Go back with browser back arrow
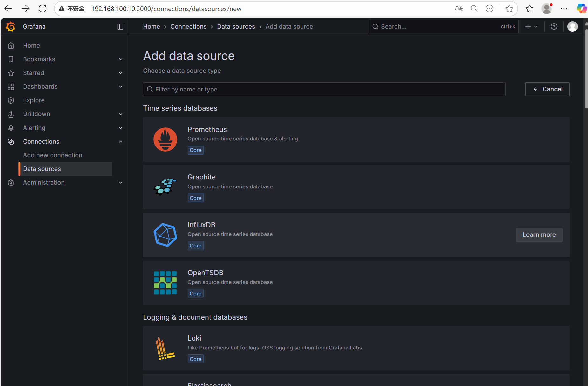 (9, 9)
